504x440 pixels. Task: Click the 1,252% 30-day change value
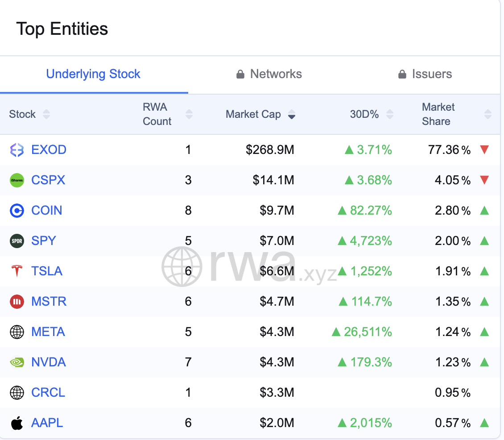tap(371, 271)
